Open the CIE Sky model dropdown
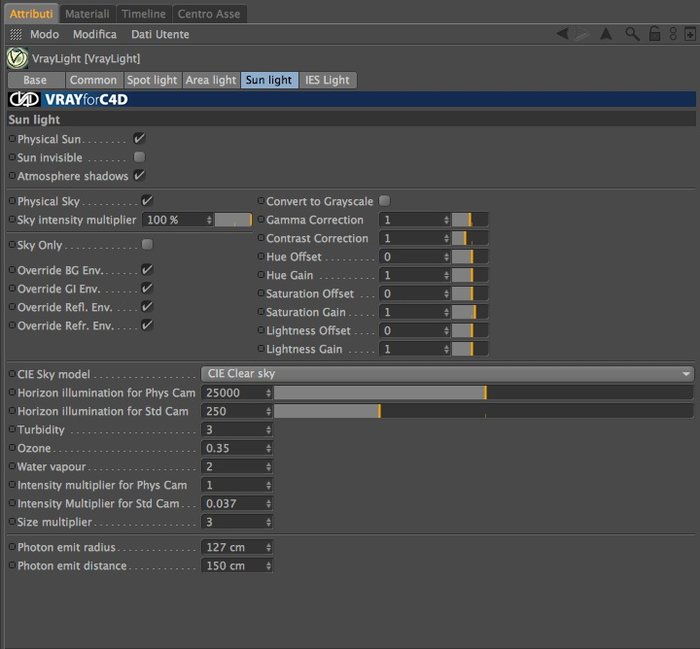700x649 pixels. tap(447, 374)
